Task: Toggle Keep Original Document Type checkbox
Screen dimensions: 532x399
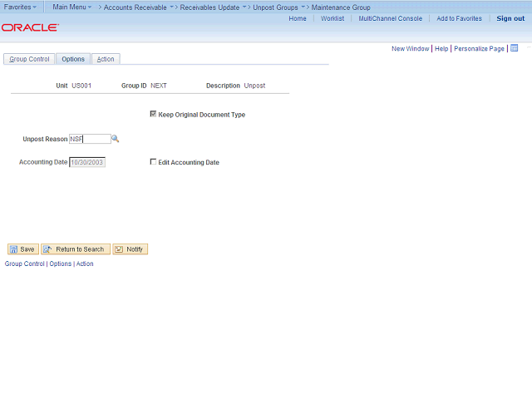Action: (x=153, y=114)
